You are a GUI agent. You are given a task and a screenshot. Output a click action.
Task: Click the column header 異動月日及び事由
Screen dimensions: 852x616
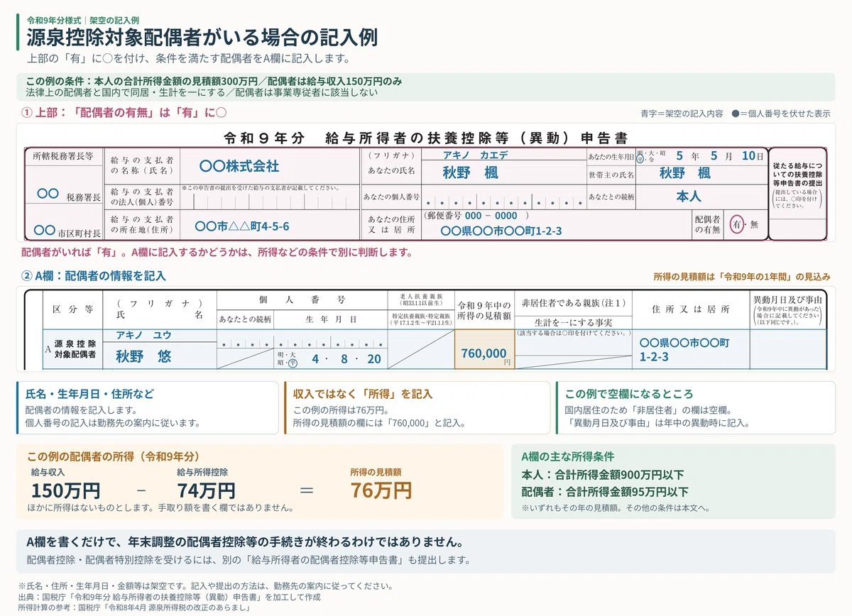pyautogui.click(x=788, y=301)
